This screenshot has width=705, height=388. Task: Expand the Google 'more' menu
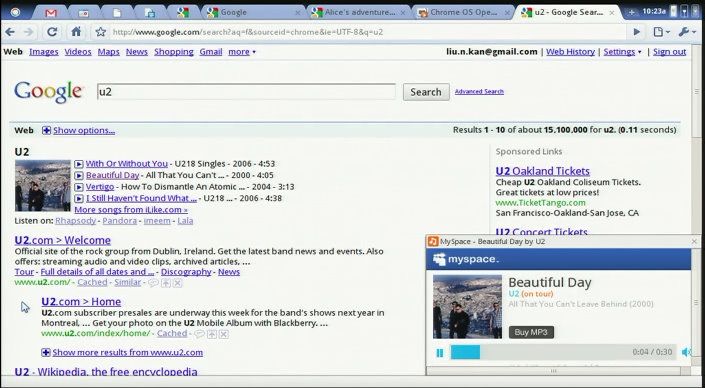tap(242, 52)
